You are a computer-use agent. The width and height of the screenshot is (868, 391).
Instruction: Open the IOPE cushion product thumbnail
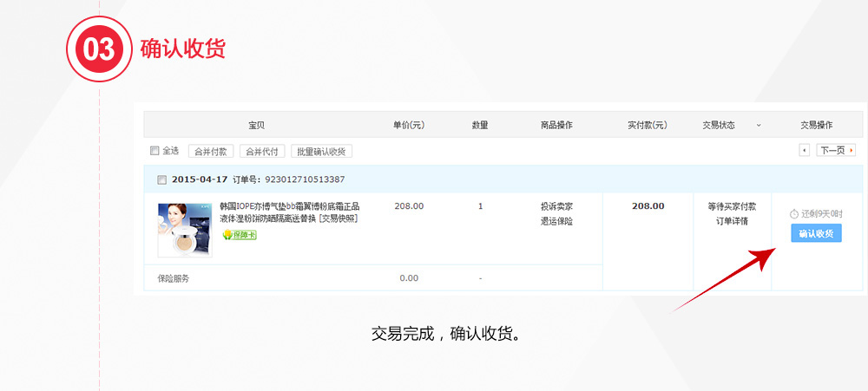[185, 230]
